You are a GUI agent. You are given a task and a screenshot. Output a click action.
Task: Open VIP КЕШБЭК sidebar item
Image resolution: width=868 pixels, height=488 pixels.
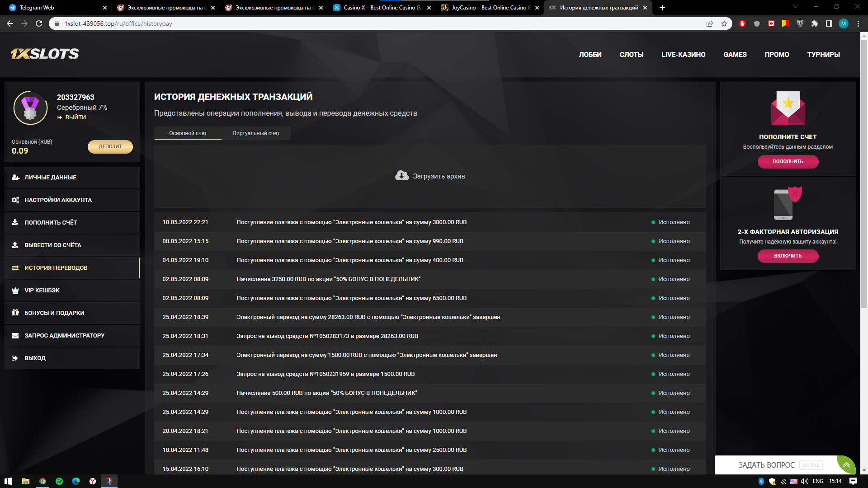coord(42,291)
